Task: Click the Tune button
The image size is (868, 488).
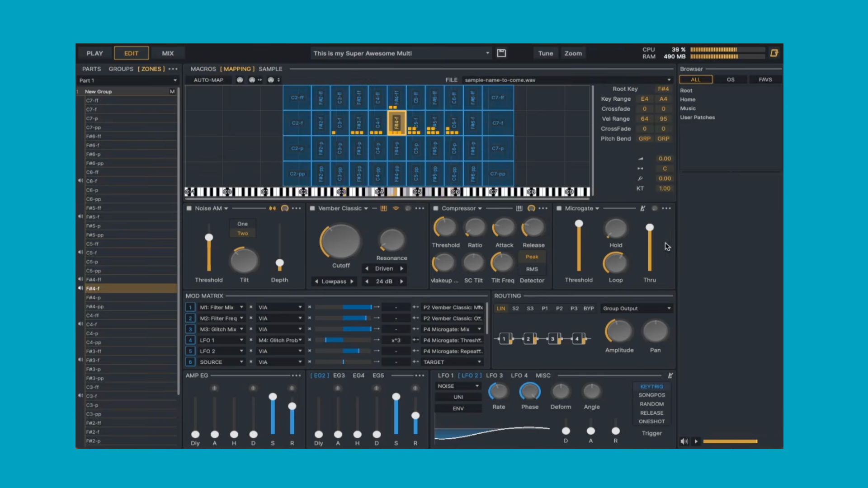Action: coord(545,53)
